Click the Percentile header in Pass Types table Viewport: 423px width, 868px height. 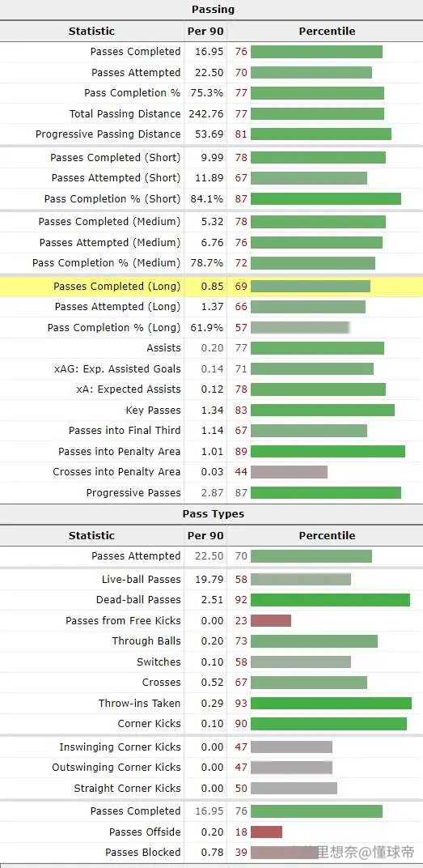(327, 535)
